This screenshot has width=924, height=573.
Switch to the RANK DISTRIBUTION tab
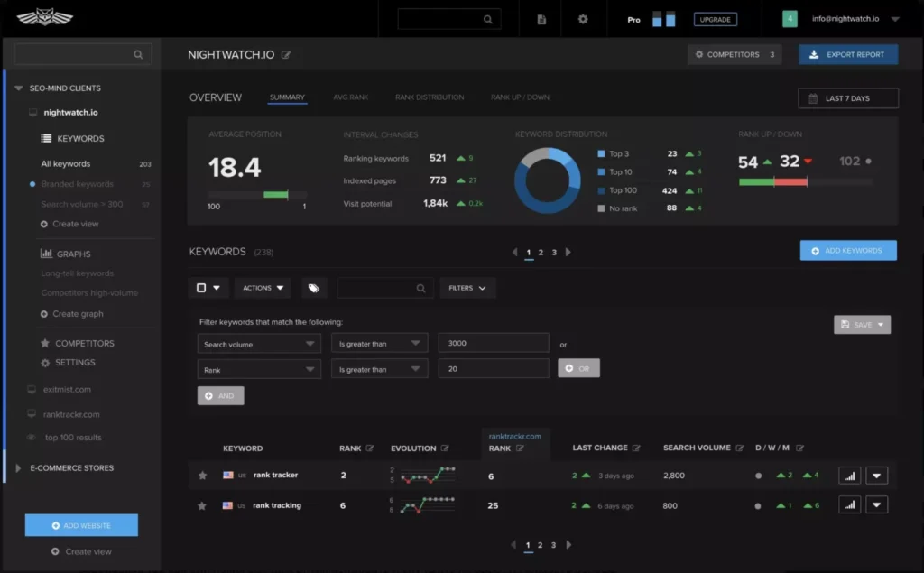click(430, 97)
